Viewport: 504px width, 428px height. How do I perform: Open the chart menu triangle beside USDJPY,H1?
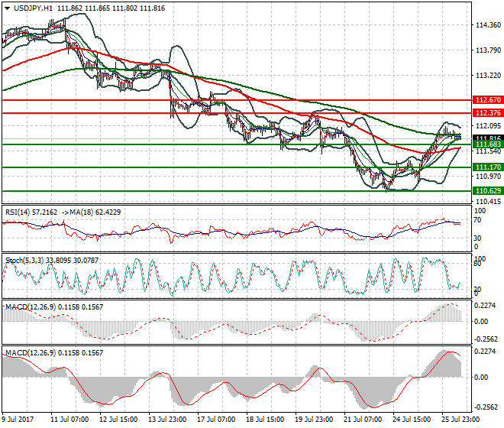click(x=7, y=8)
